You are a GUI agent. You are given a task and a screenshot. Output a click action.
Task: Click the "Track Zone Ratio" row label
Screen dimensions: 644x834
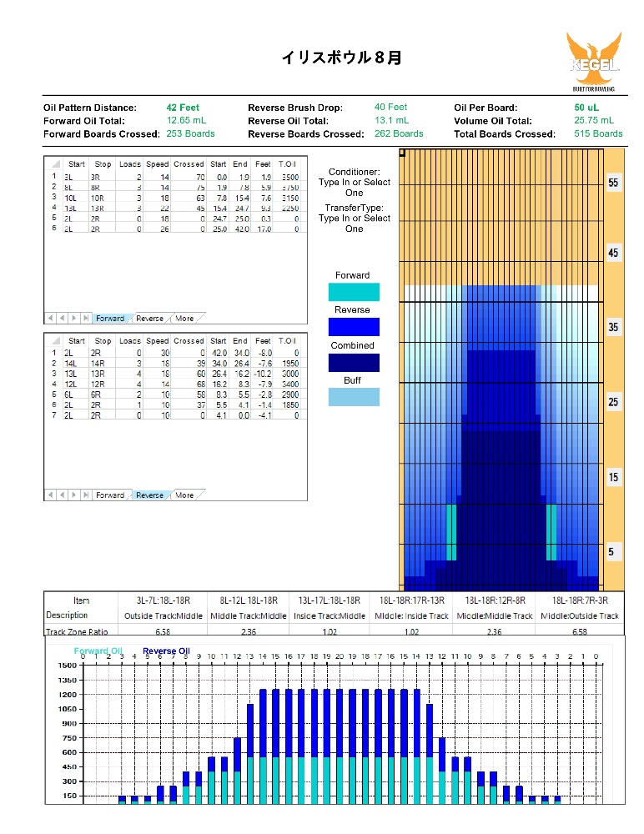click(78, 632)
